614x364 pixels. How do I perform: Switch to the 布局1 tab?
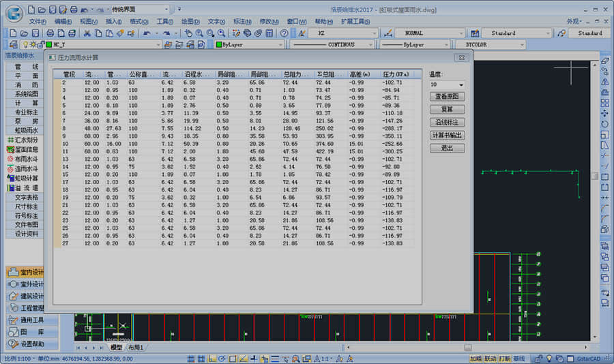(x=136, y=348)
